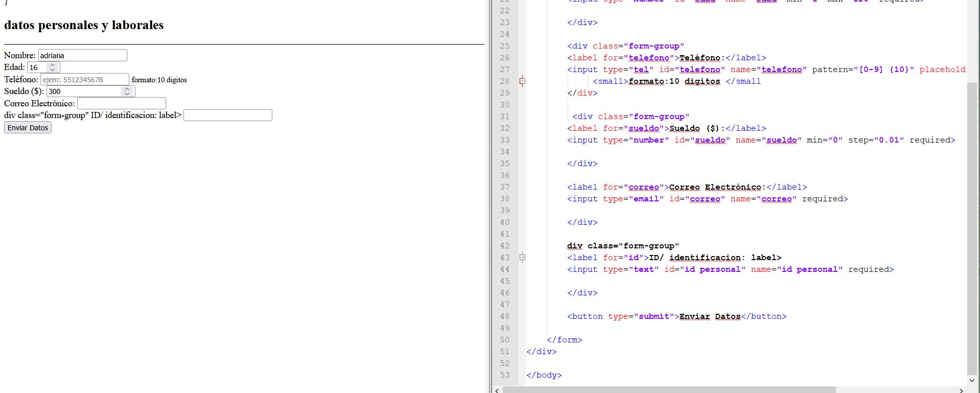Click the editor's horizontal scrollbar thumb
Screen dimensions: 980x393
click(x=668, y=390)
